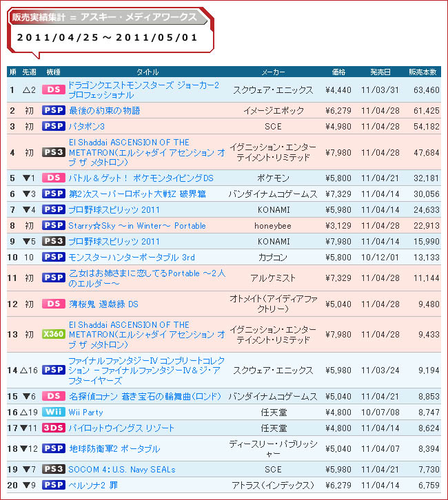The image size is (448, 500).
Task: Click maker name カプコン
Action: 273,258
